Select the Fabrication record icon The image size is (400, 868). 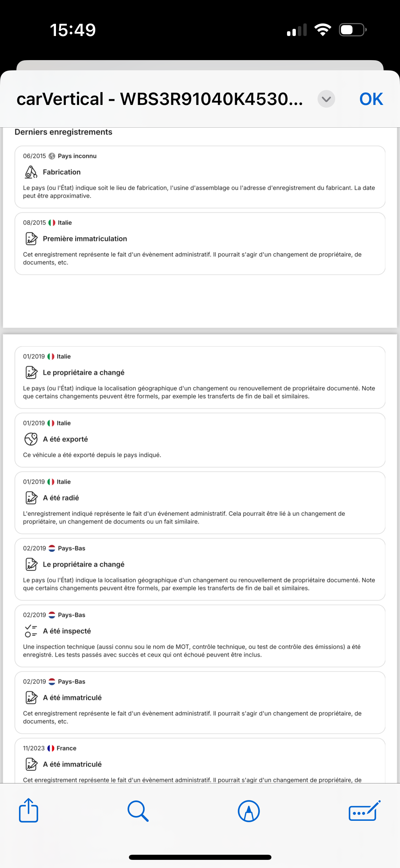pos(31,172)
